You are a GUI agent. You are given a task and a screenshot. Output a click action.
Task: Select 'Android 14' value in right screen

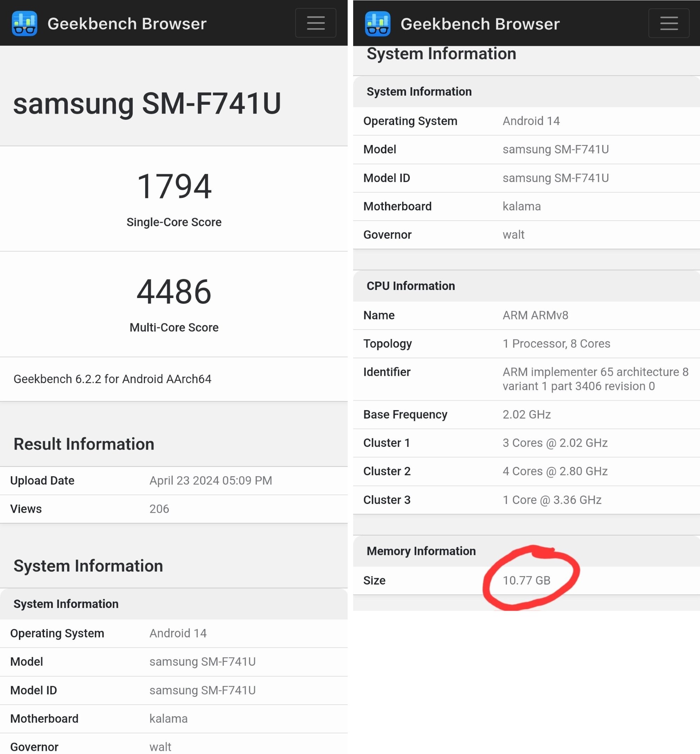[x=531, y=121]
